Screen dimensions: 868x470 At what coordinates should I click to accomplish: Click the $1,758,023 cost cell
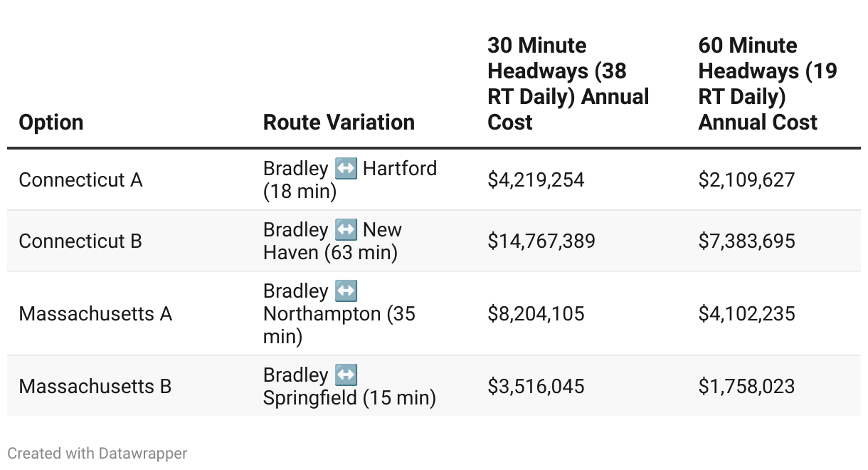coord(746,387)
